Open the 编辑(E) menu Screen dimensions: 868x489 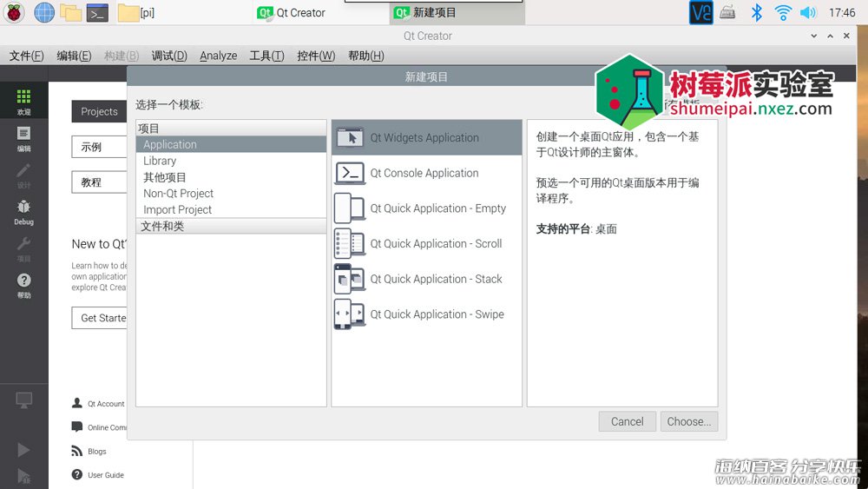tap(74, 56)
